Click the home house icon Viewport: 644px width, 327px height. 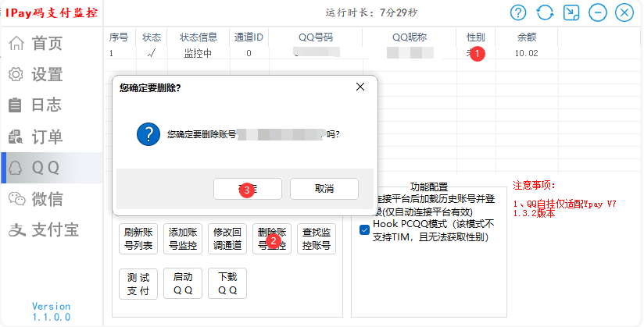point(16,43)
